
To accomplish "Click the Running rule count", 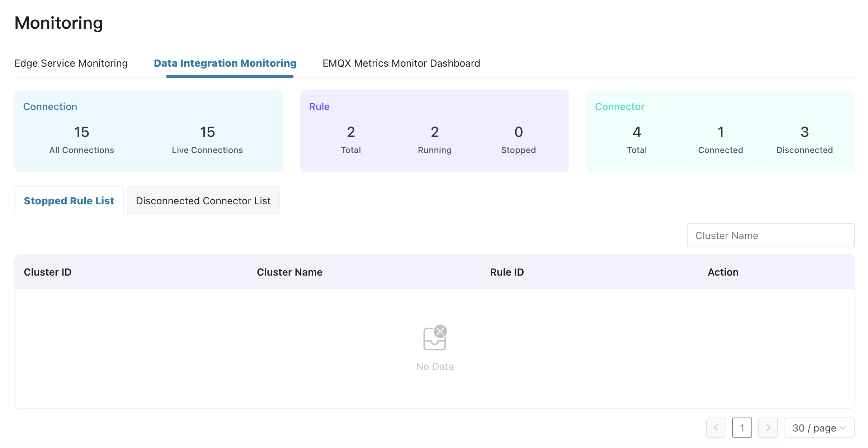I will click(x=434, y=132).
